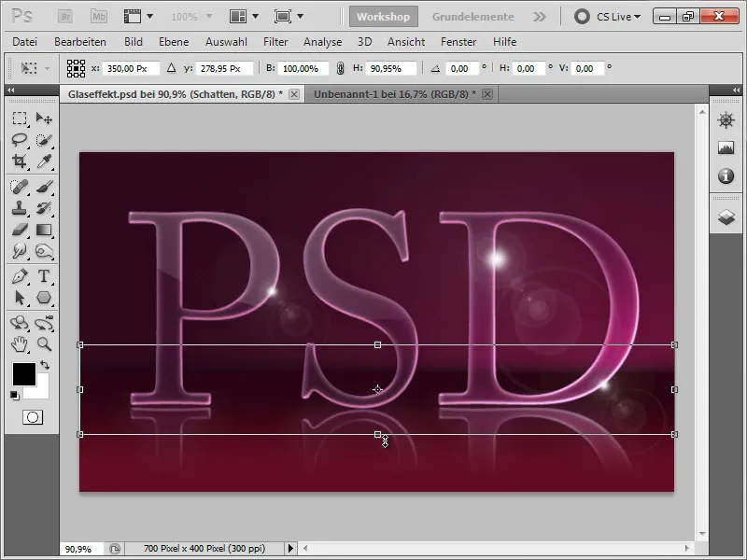Select the Smudge tool
The width and height of the screenshot is (747, 560).
click(x=20, y=251)
